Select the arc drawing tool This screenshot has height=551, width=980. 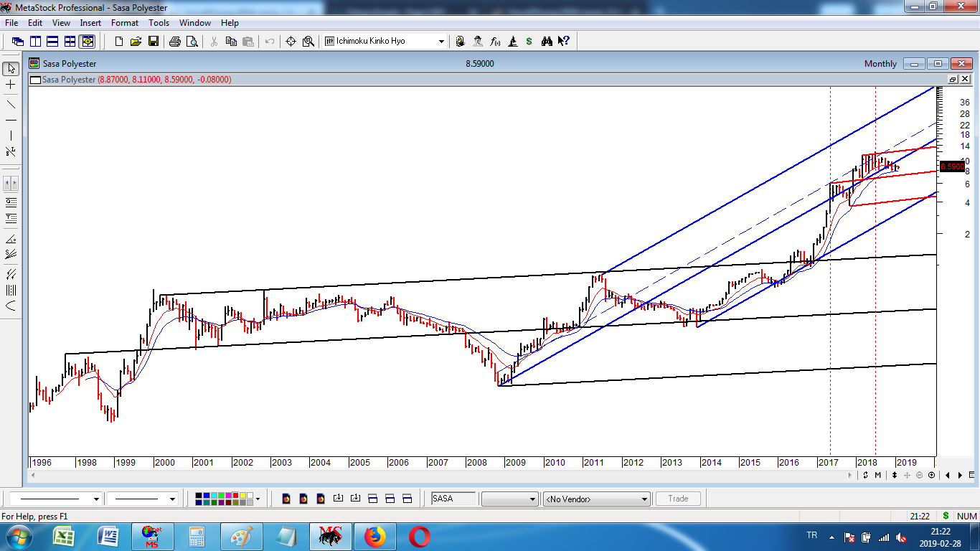(11, 306)
